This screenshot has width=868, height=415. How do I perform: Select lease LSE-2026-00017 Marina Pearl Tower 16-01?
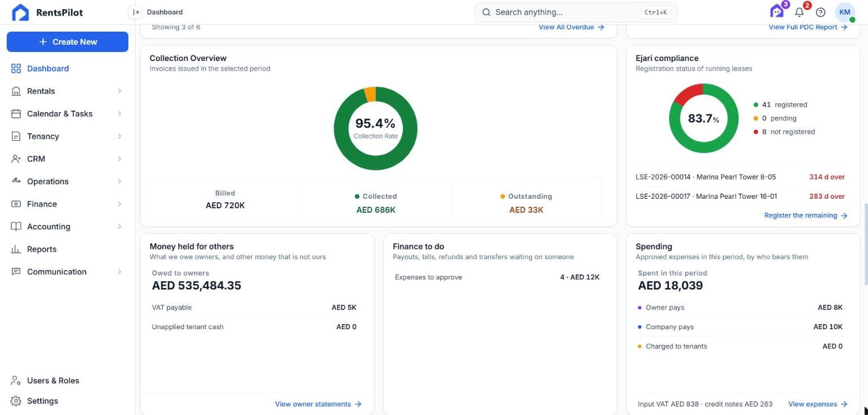(x=740, y=196)
